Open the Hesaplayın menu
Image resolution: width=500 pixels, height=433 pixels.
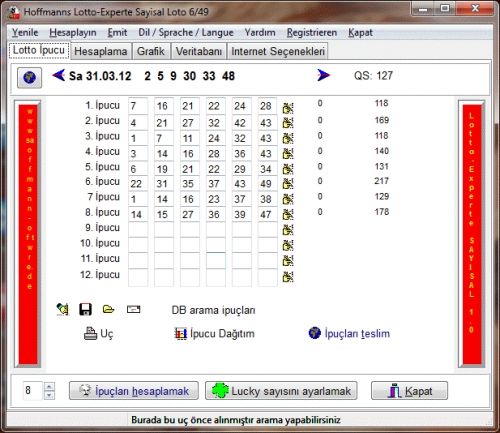coord(73,33)
